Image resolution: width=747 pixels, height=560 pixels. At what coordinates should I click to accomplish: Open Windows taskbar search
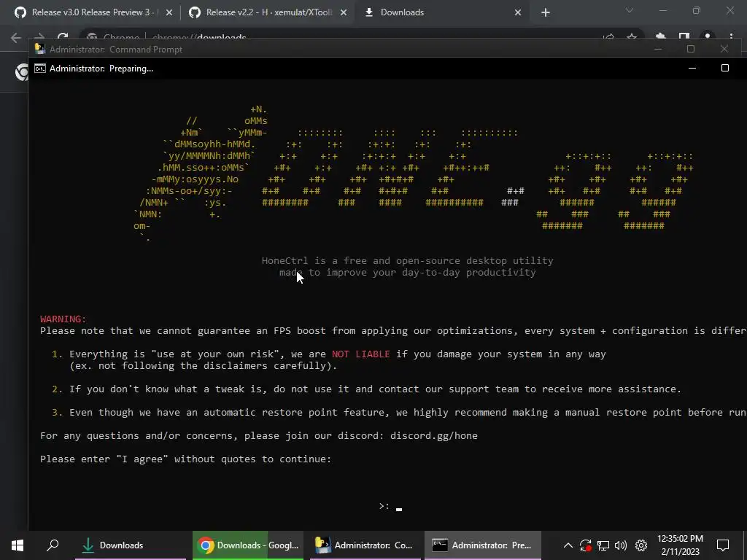tap(53, 545)
